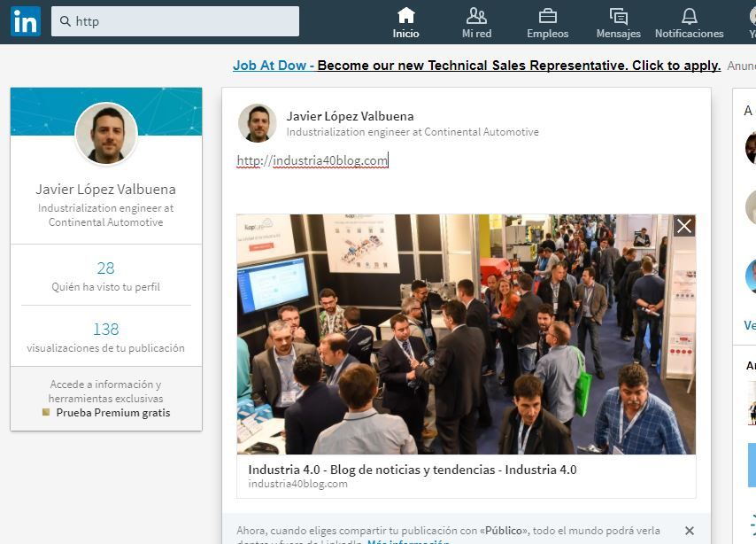This screenshot has height=544, width=756.
Task: View 138 visualizaciones de tu publicación
Action: coord(105,337)
